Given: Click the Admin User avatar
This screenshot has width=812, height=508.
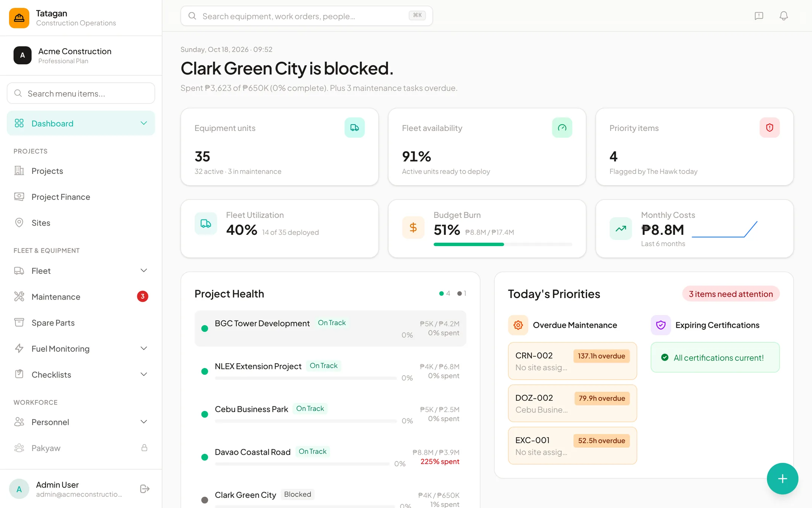Looking at the screenshot, I should 19,489.
